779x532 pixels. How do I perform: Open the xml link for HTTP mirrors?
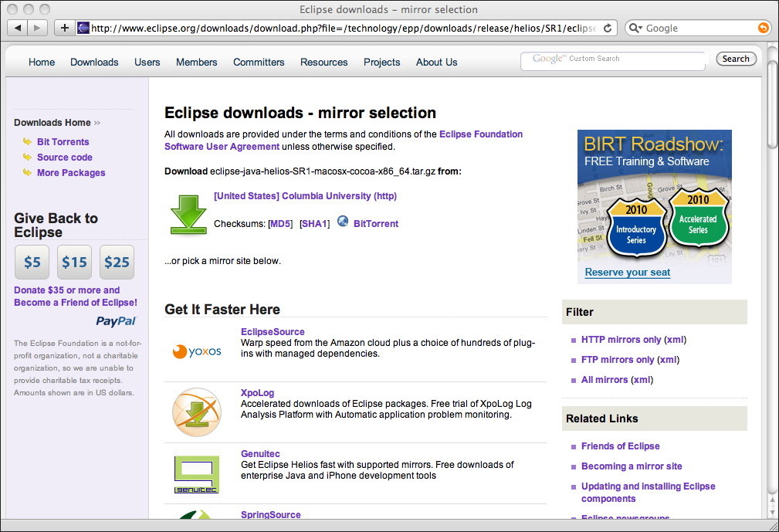(x=676, y=339)
